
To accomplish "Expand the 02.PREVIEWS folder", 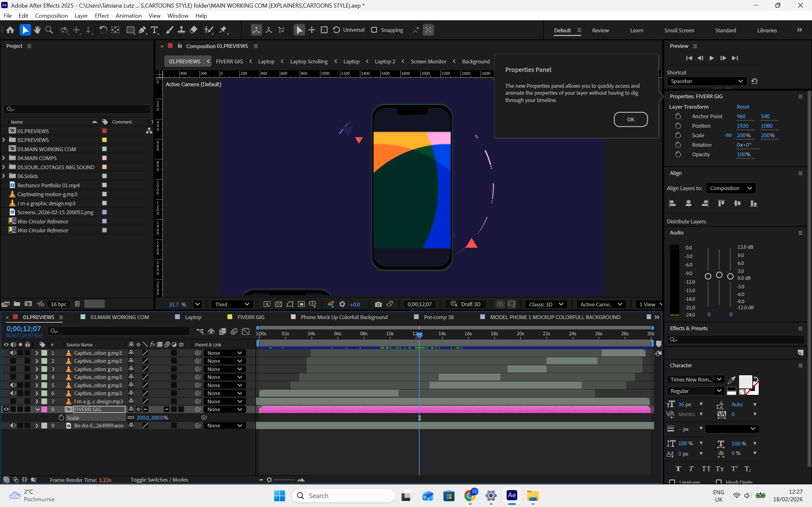I will click(x=4, y=140).
